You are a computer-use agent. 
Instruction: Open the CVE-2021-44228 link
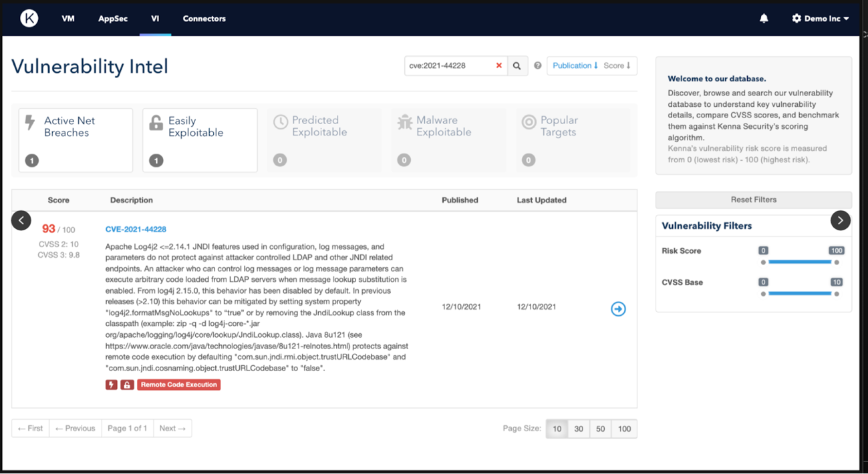[x=136, y=229]
